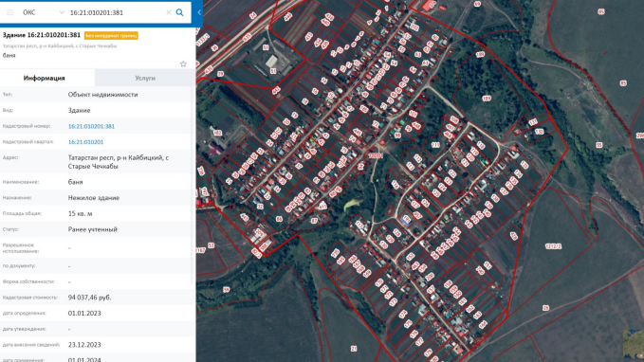Image resolution: width=644 pixels, height=362 pixels.
Task: Click parcel number 28 on map
Action: pyautogui.click(x=545, y=308)
